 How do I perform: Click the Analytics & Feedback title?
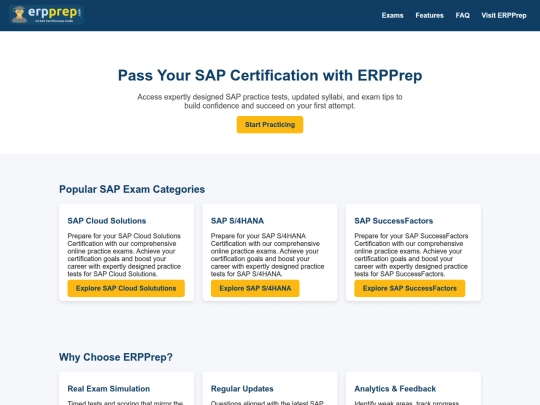pos(395,389)
